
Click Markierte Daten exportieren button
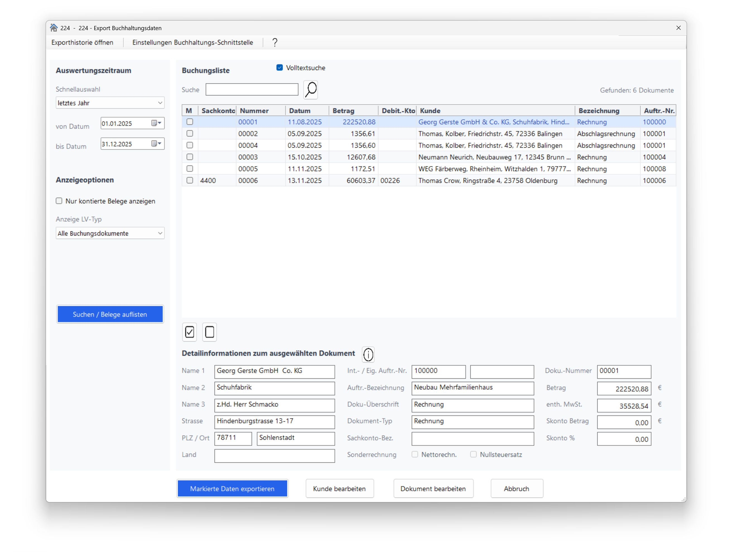tap(232, 489)
